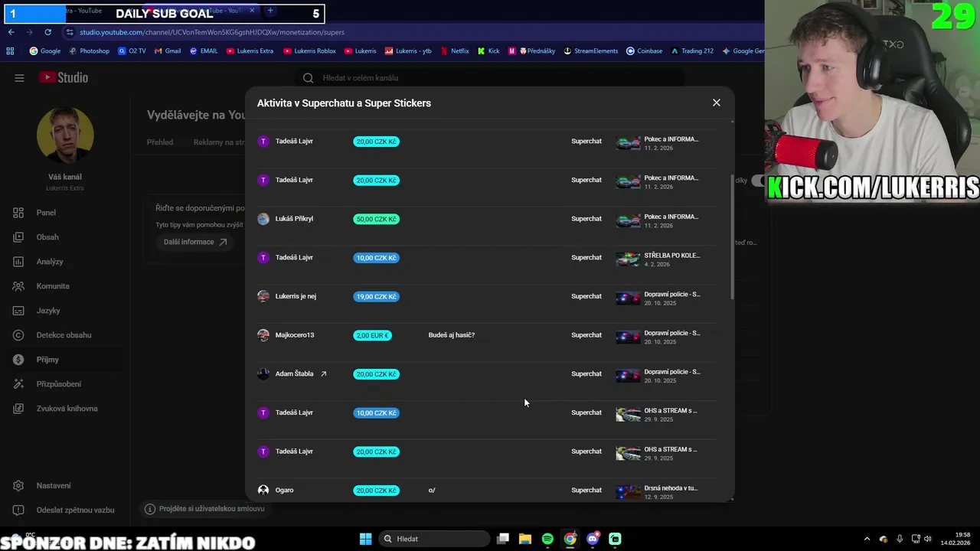Viewport: 980px width, 551px height.
Task: Open external link icon beside Adam Štabla
Action: coord(323,373)
